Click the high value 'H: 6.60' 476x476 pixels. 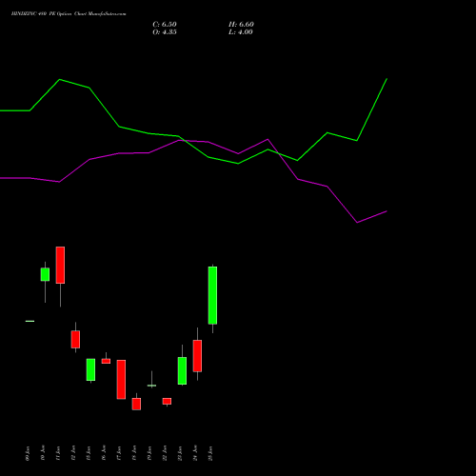(241, 25)
